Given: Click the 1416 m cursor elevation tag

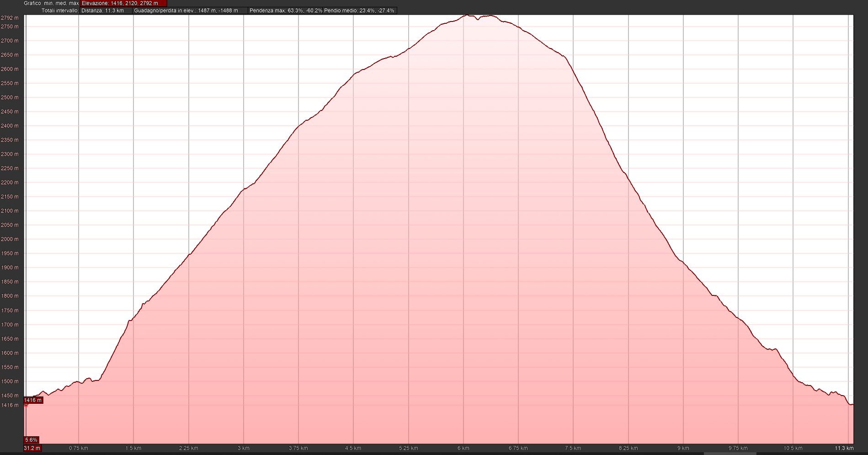Looking at the screenshot, I should [33, 400].
